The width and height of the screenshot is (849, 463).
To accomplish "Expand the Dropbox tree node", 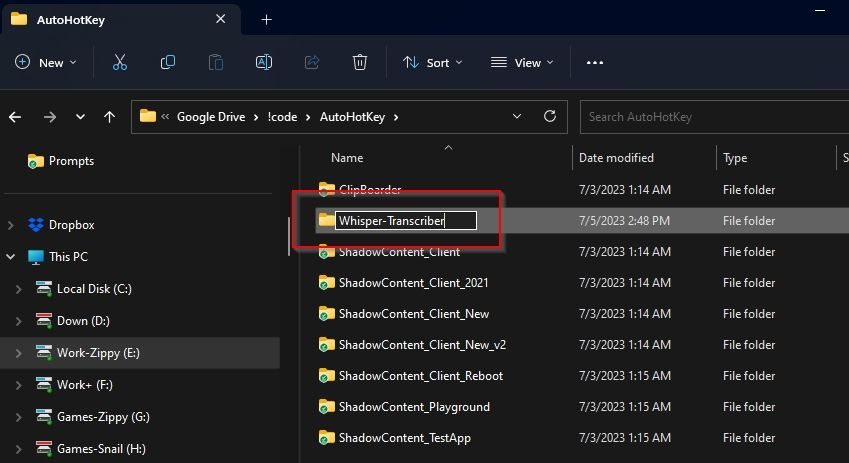I will [11, 225].
